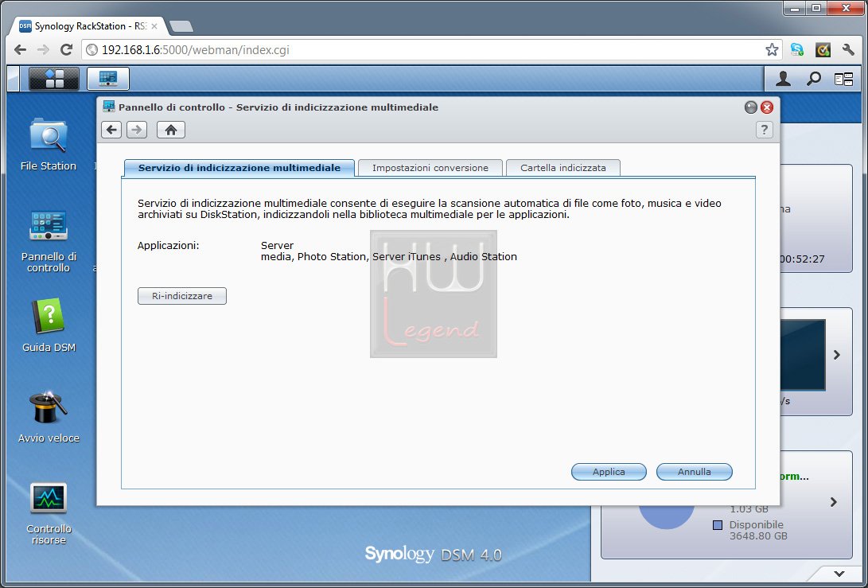Open a new browser tab
The image size is (868, 588).
click(x=181, y=26)
